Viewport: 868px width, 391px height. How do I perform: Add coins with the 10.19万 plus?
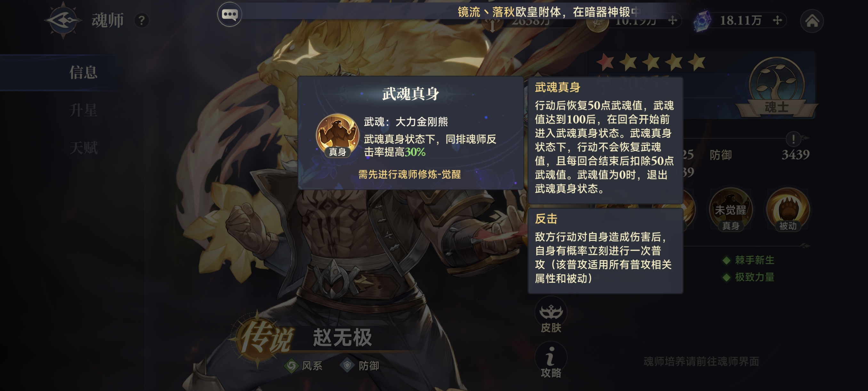click(672, 21)
